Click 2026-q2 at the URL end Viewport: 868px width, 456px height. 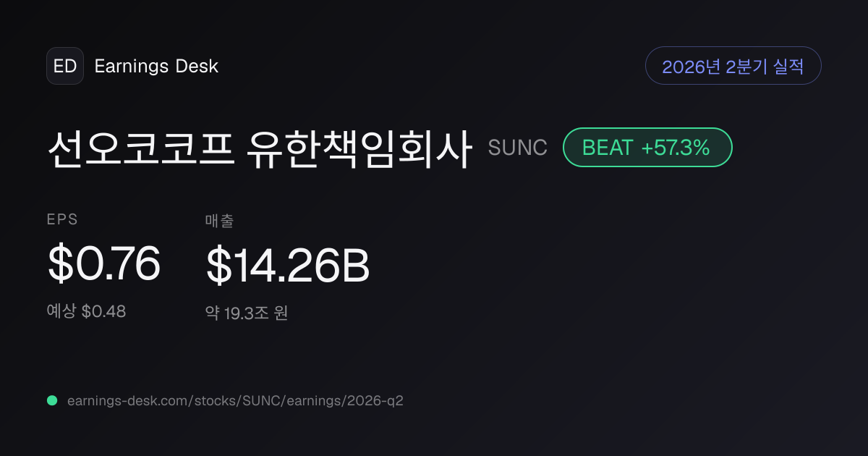[x=376, y=400]
